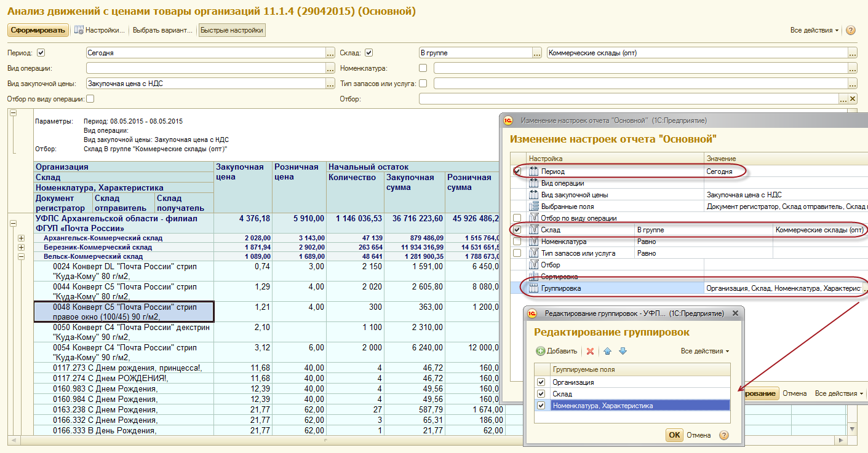
Task: Click the help icon in the grouping editor
Action: point(723,435)
